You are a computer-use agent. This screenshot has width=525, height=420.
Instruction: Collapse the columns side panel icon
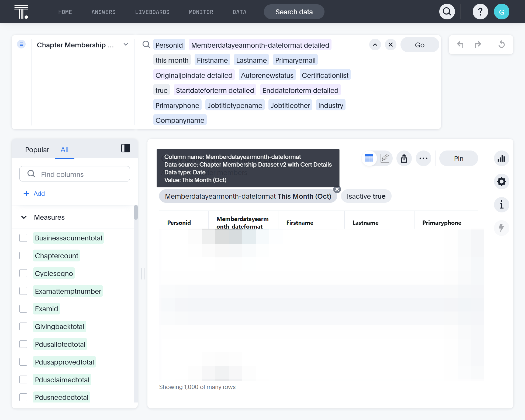tap(126, 148)
